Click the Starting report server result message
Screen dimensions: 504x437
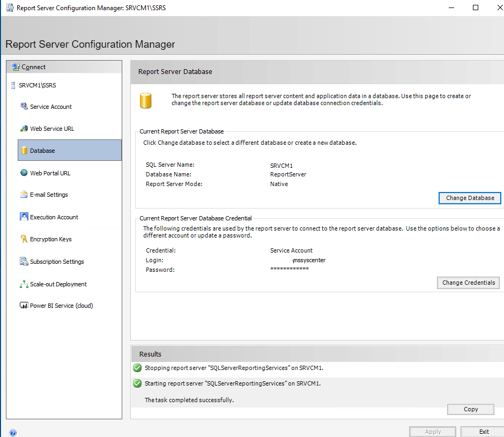point(233,383)
